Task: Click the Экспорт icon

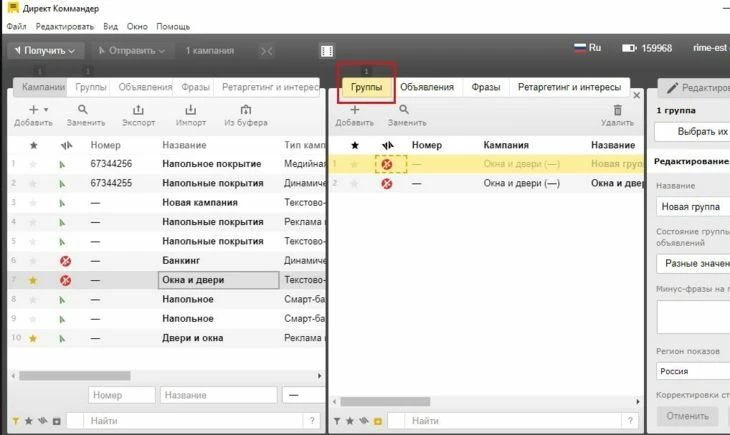Action: coord(138,110)
